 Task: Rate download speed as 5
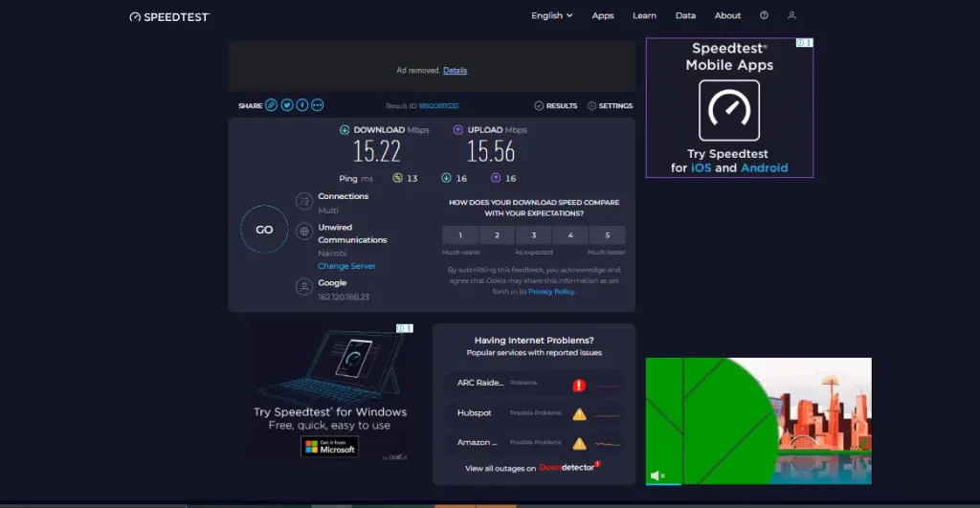pyautogui.click(x=608, y=235)
